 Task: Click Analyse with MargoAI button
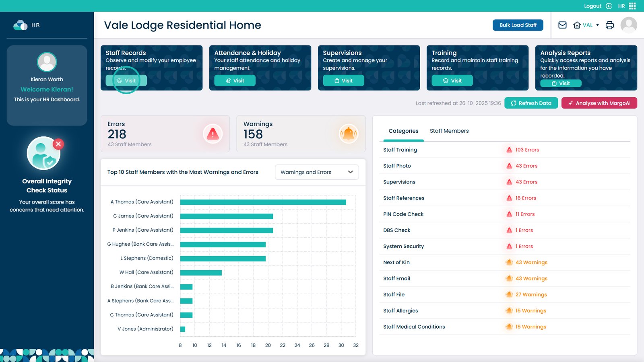tap(599, 103)
